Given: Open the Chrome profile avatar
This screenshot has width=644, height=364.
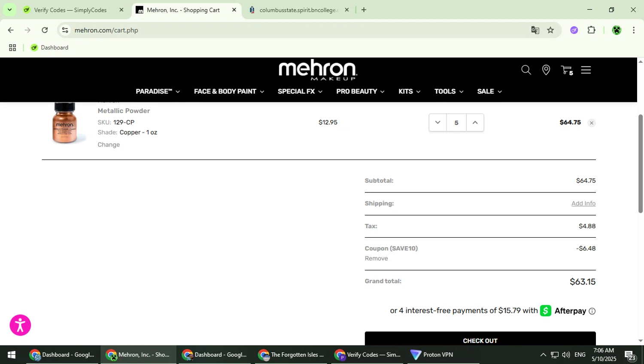Looking at the screenshot, I should coord(617,30).
